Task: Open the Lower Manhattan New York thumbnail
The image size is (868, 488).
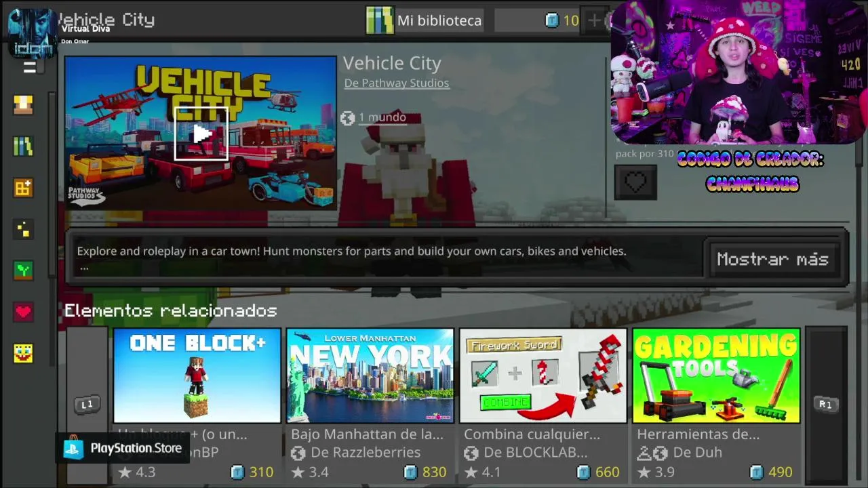Action: [370, 375]
